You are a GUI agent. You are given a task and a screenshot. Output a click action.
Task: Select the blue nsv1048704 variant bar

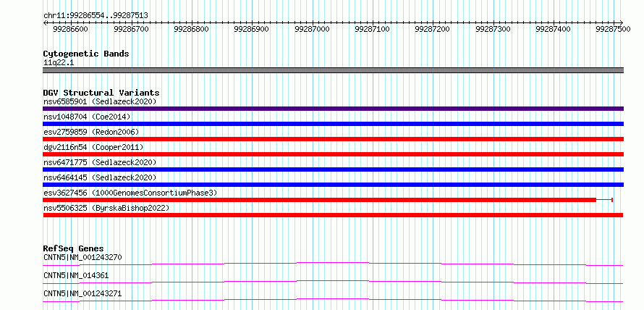click(333, 124)
